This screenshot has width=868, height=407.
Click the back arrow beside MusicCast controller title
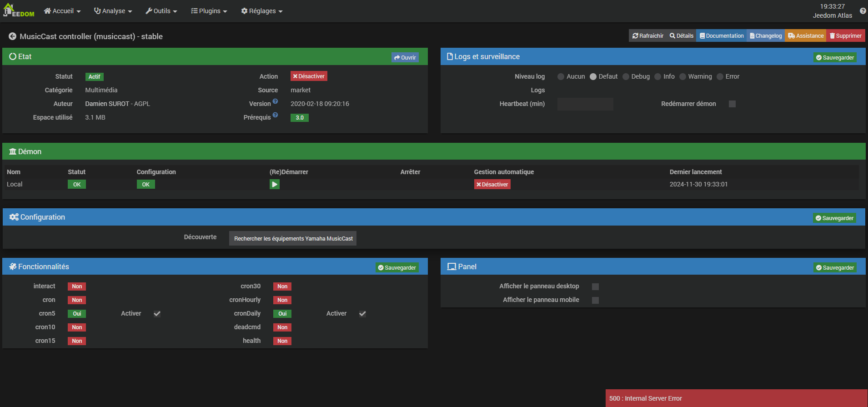[12, 36]
